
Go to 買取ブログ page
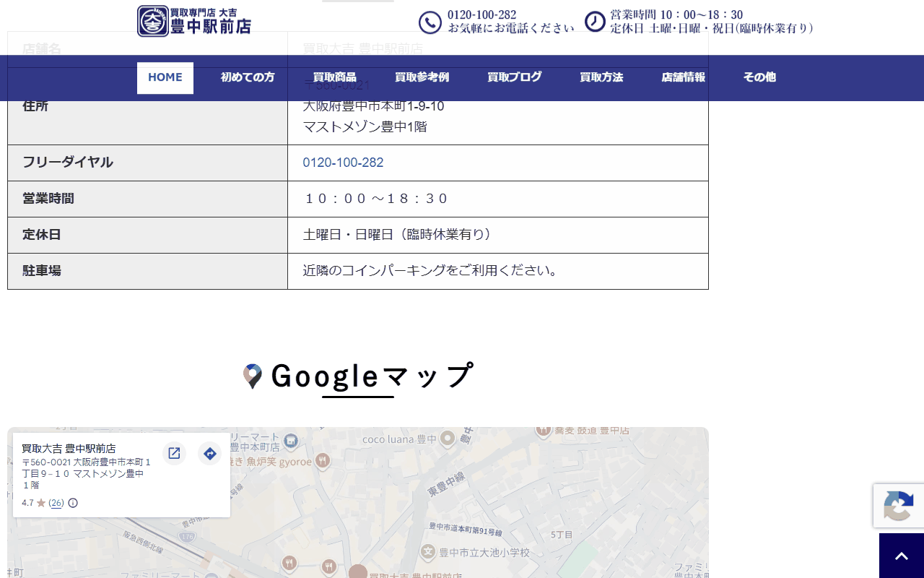tap(514, 77)
